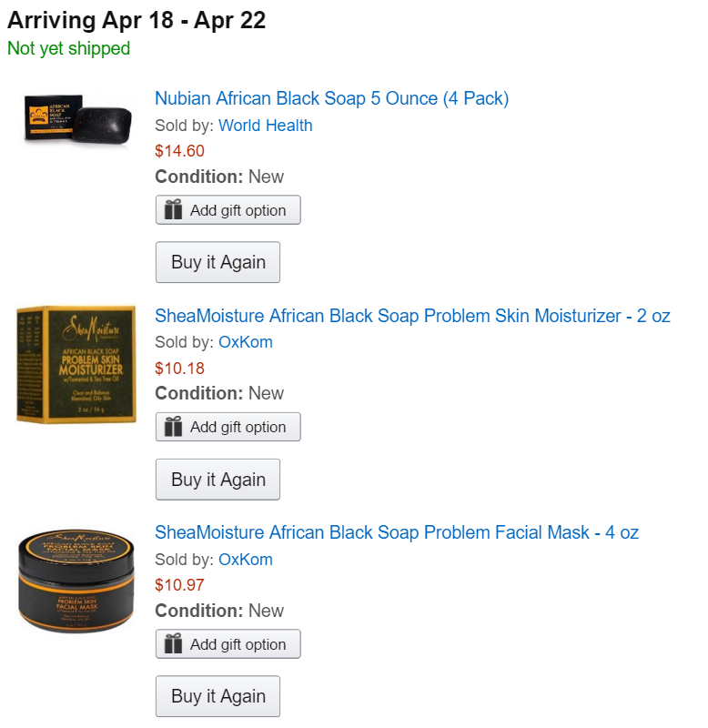The height and width of the screenshot is (728, 708).
Task: Add gift option to Problem Skin Moisturizer
Action: pyautogui.click(x=238, y=427)
